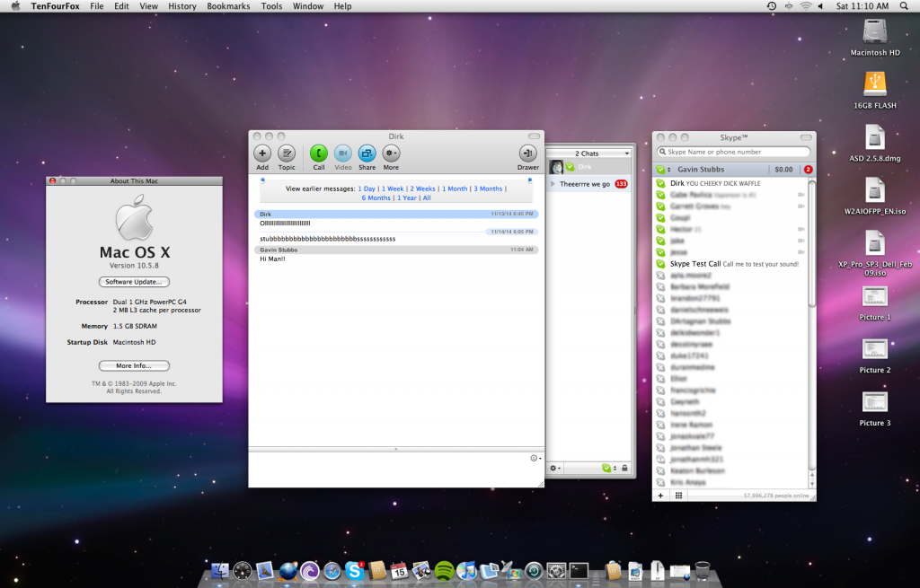The height and width of the screenshot is (588, 920).
Task: Show All earlier messages
Action: [427, 198]
